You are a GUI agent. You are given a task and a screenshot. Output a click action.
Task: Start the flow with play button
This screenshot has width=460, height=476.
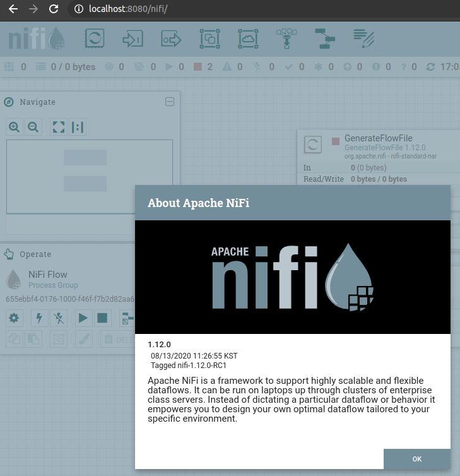point(83,318)
